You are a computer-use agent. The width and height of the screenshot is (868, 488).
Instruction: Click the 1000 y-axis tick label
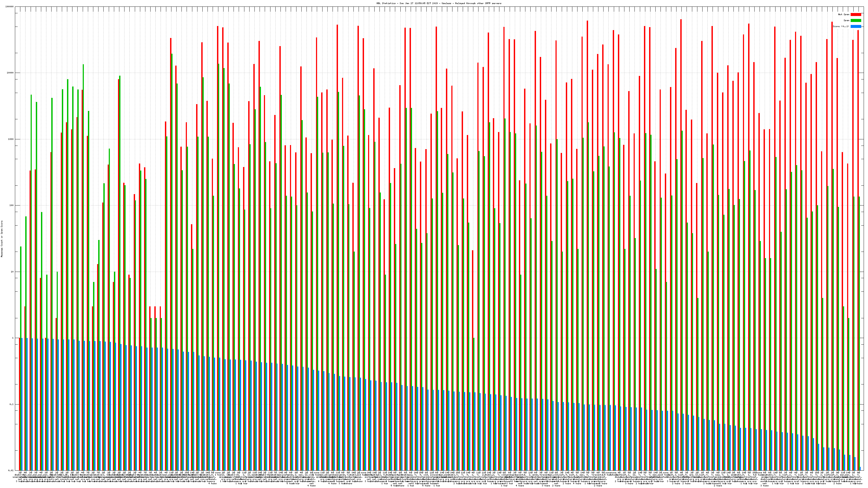tap(11, 139)
